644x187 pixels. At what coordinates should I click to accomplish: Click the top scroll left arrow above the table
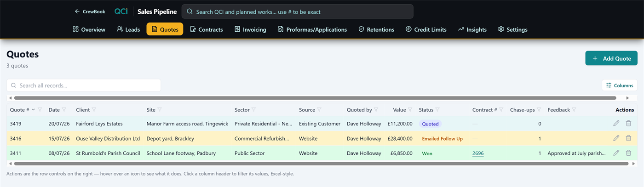[x=11, y=98]
